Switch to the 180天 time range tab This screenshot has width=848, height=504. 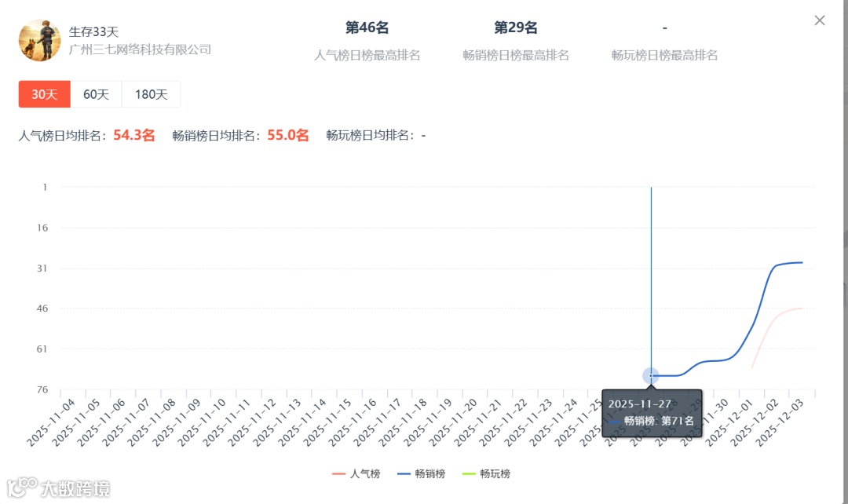pos(151,94)
